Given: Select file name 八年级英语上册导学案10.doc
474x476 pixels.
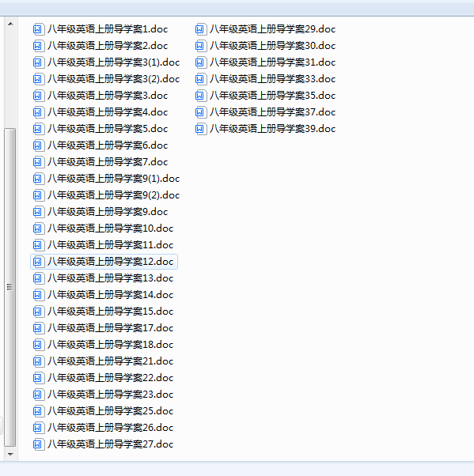Looking at the screenshot, I should (x=110, y=229).
